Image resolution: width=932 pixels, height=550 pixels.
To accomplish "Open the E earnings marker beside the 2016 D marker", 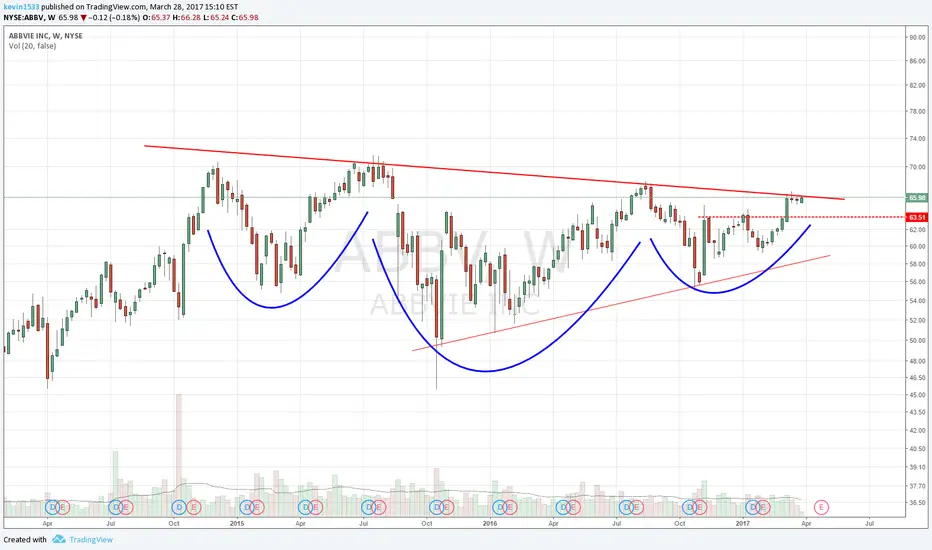I will (510, 507).
